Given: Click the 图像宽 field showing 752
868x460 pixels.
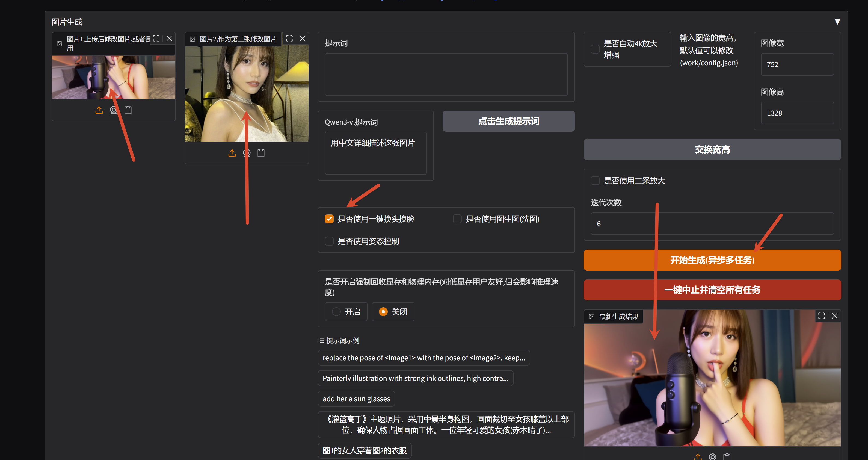Looking at the screenshot, I should [797, 64].
